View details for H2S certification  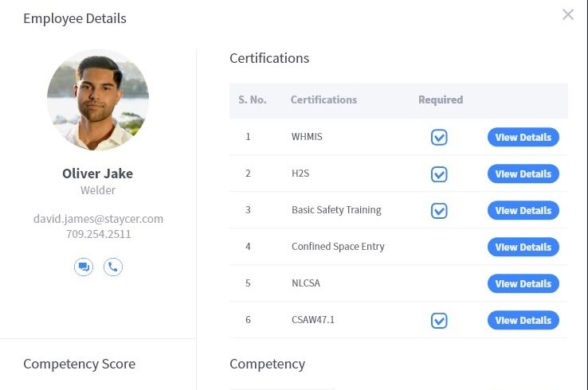click(x=523, y=174)
